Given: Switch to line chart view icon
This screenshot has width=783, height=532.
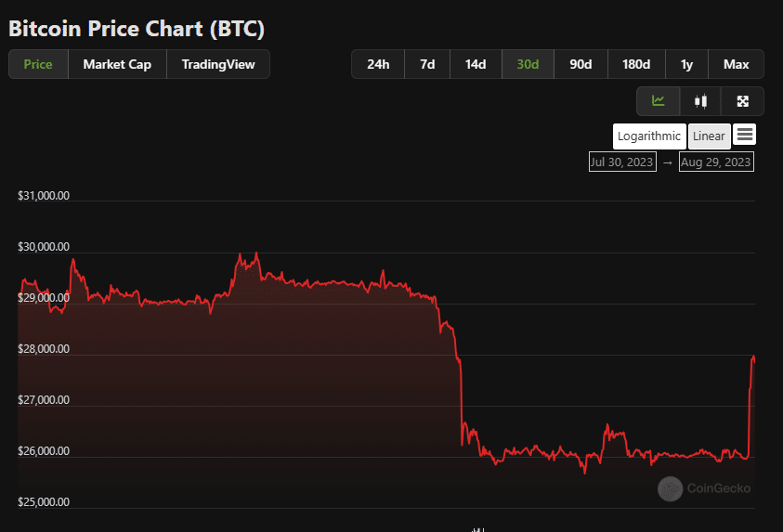Looking at the screenshot, I should pyautogui.click(x=659, y=101).
